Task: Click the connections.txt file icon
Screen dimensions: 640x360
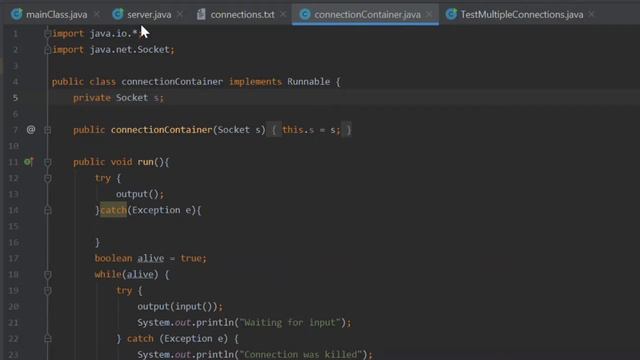Action: pyautogui.click(x=201, y=14)
